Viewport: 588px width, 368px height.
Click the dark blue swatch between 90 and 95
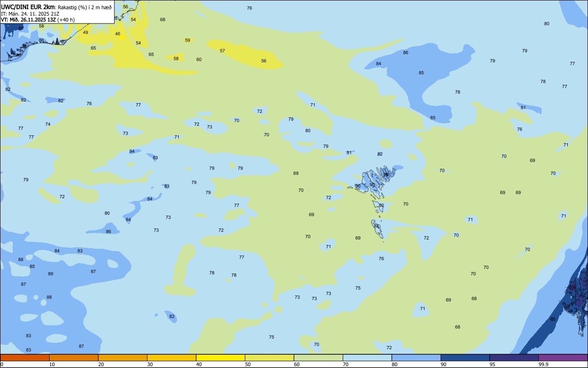(465, 357)
